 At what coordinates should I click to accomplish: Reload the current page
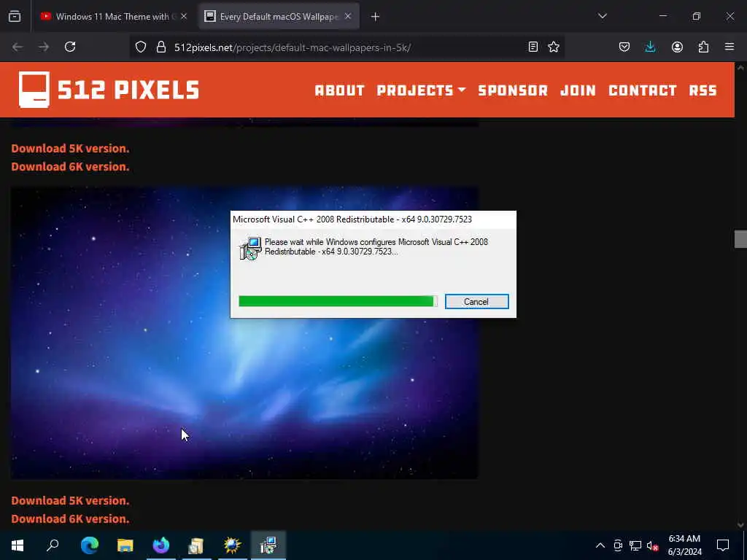[70, 47]
